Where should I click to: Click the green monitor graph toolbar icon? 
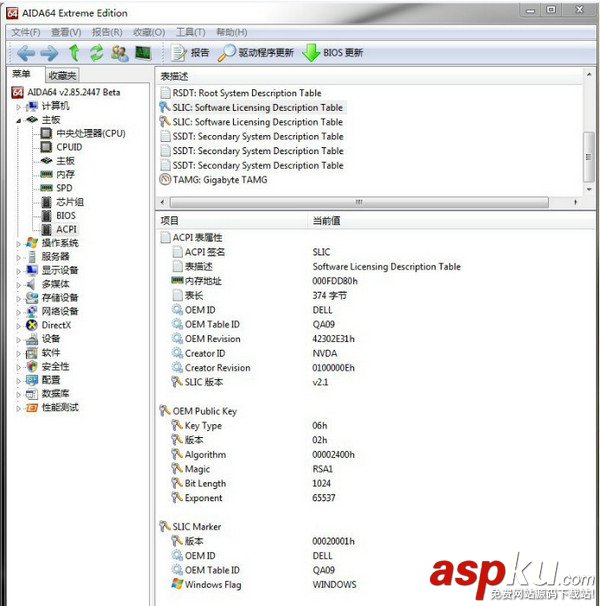[x=143, y=53]
